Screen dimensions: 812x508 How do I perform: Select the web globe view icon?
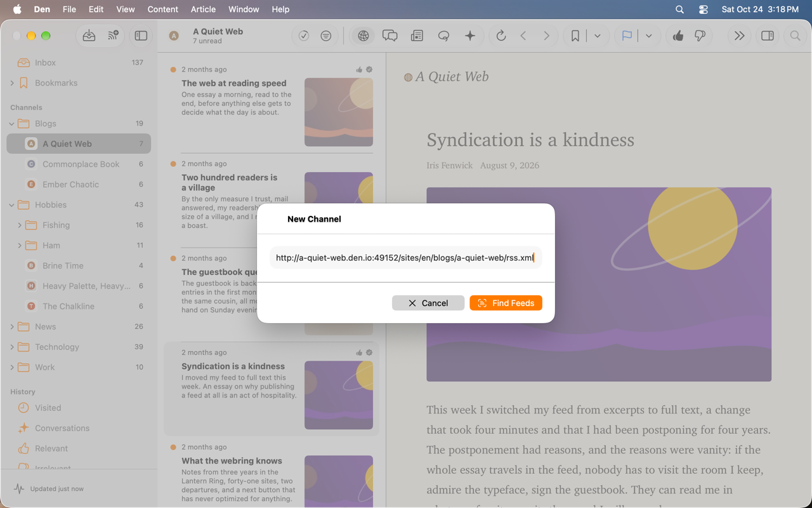pyautogui.click(x=363, y=36)
